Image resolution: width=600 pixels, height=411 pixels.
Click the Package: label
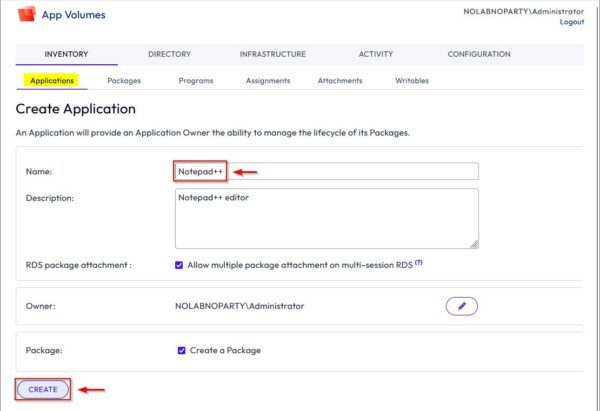44,351
